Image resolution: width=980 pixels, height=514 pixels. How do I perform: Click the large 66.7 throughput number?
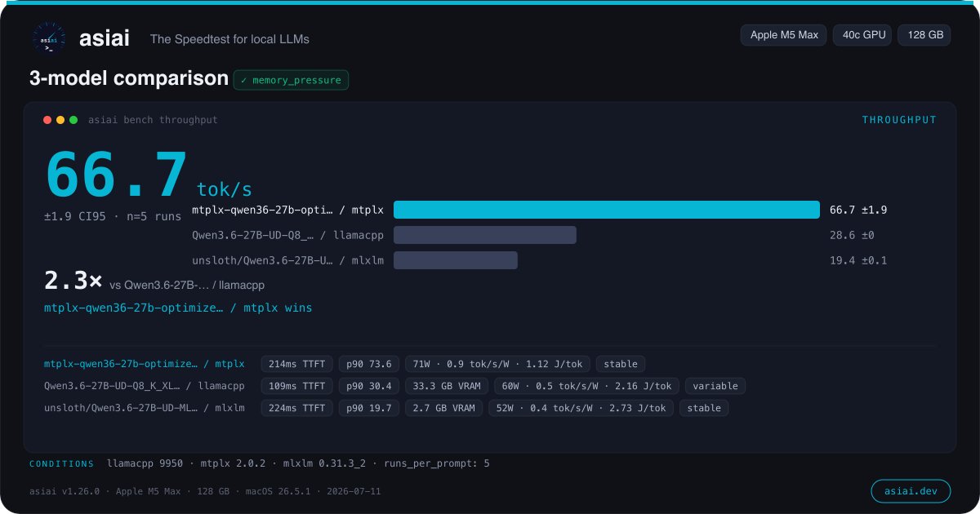117,175
